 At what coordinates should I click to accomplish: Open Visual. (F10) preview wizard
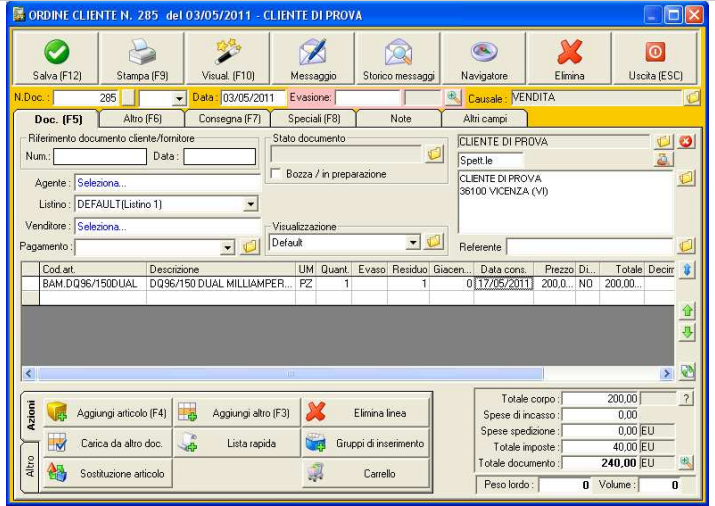[228, 58]
